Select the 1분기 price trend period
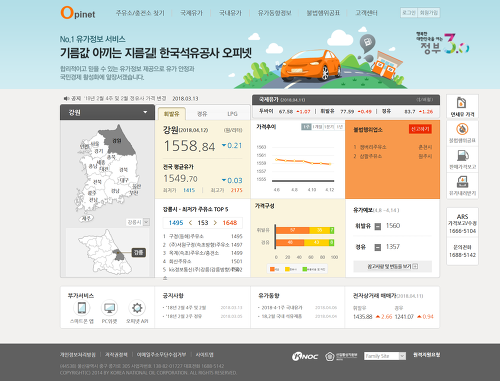This screenshot has width=500, height=381. 329,127
